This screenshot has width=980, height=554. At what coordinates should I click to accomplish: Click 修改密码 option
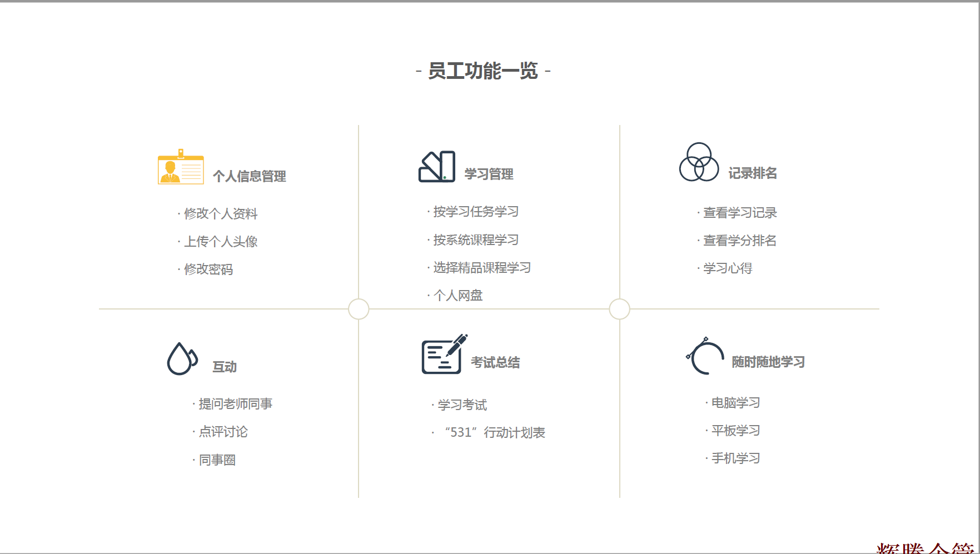(x=208, y=269)
